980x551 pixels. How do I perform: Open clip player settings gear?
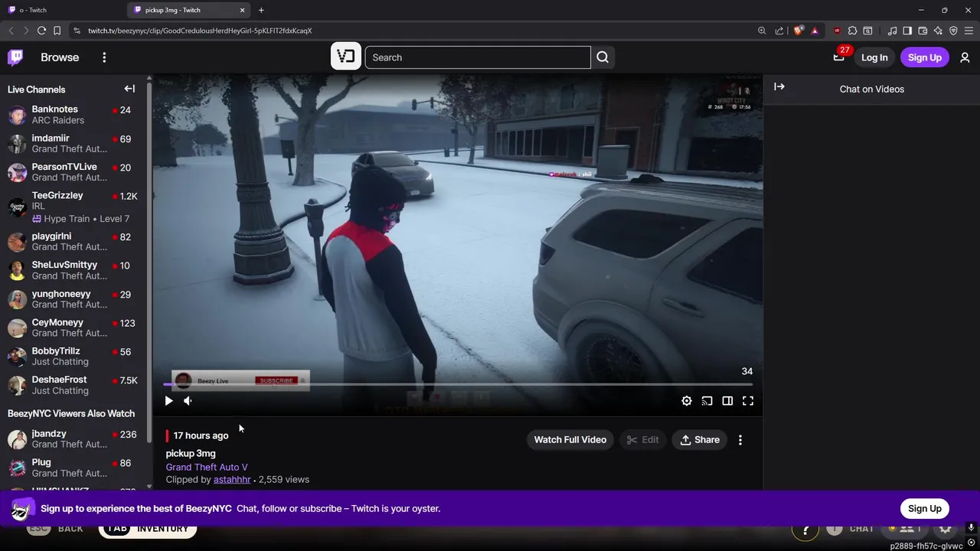click(687, 401)
